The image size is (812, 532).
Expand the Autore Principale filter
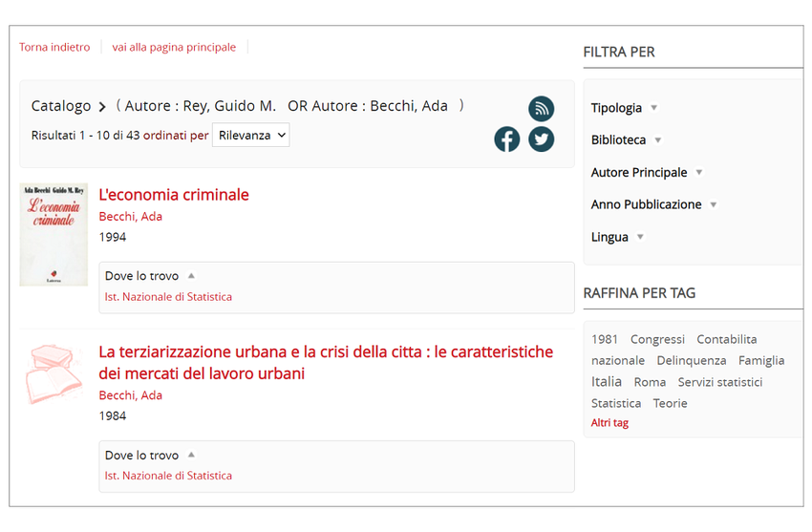tap(647, 173)
